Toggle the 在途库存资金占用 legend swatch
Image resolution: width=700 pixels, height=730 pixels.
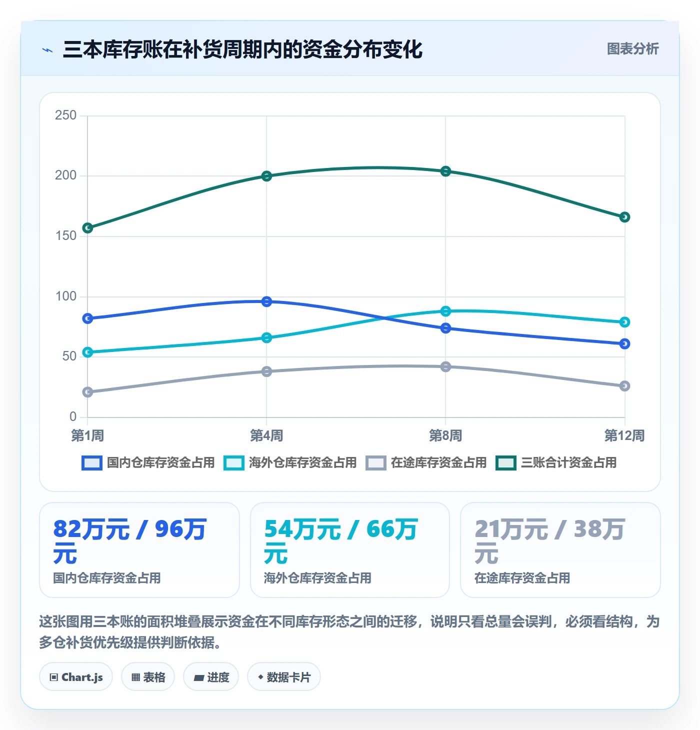[x=376, y=463]
